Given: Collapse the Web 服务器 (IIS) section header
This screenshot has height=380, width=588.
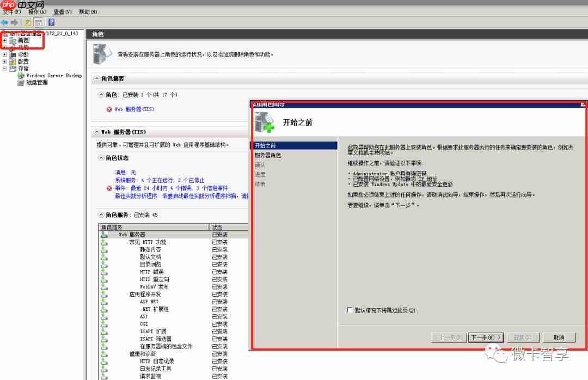Looking at the screenshot, I should (x=97, y=132).
